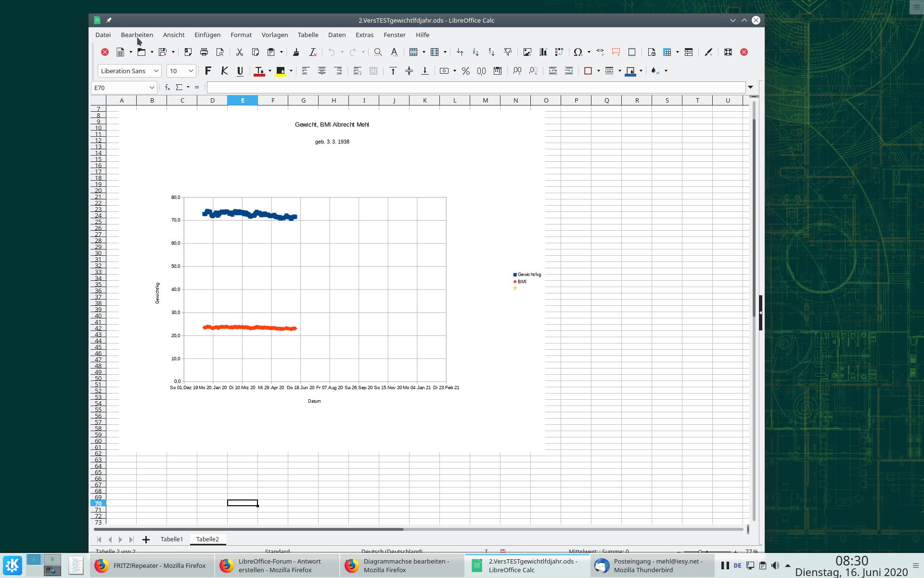Click the Export as PDF icon
The image size is (924, 578).
tap(188, 52)
